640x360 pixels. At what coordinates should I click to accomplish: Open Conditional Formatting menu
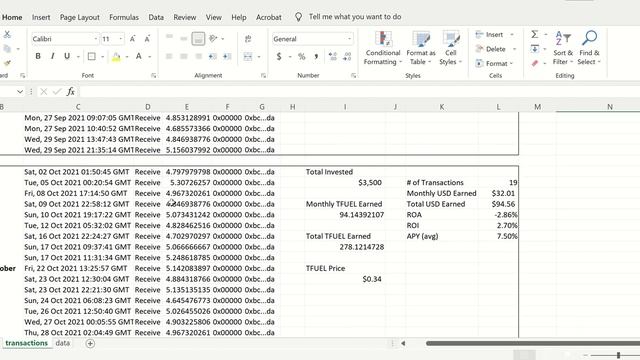tap(383, 48)
